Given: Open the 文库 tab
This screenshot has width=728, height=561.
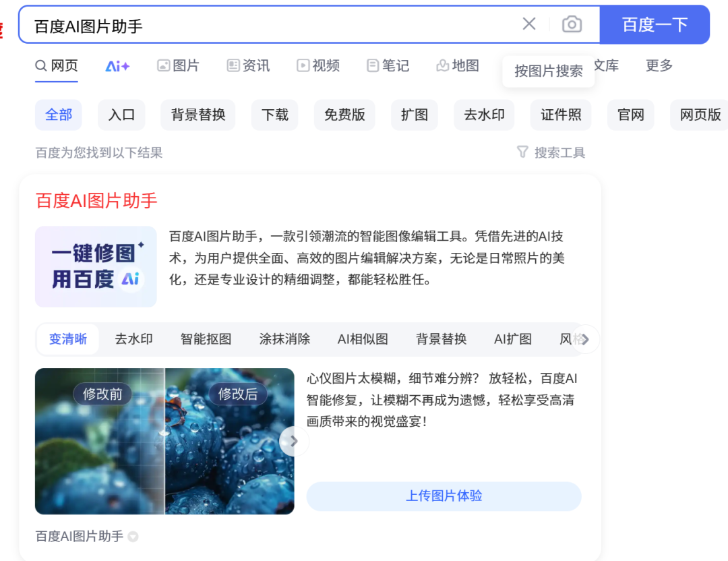Looking at the screenshot, I should coord(607,65).
